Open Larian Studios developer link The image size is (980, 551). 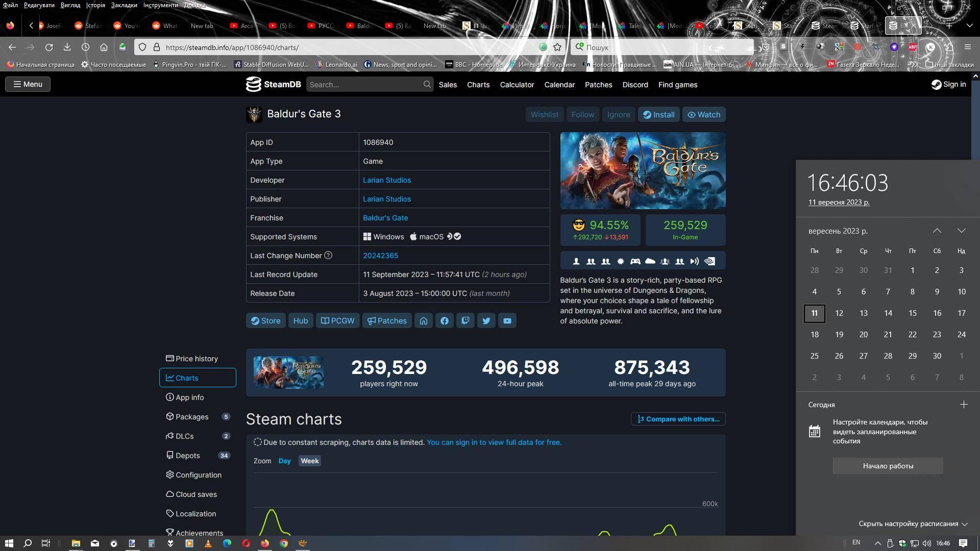387,180
